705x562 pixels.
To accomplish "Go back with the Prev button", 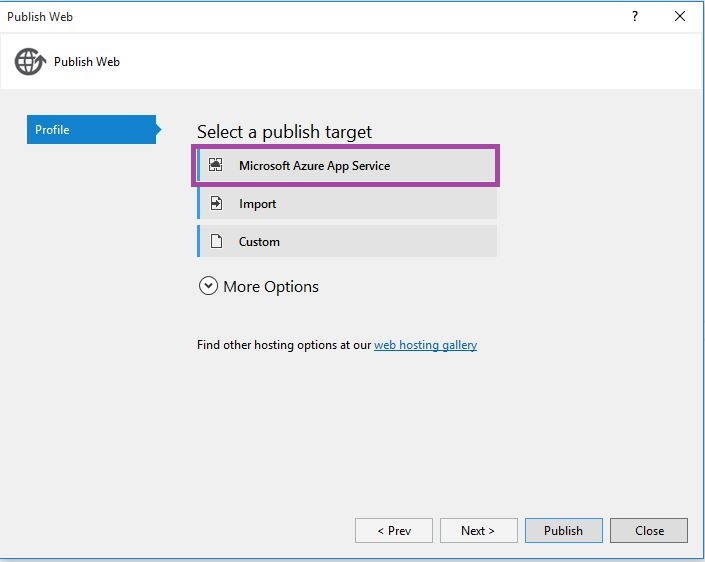I will (x=394, y=530).
